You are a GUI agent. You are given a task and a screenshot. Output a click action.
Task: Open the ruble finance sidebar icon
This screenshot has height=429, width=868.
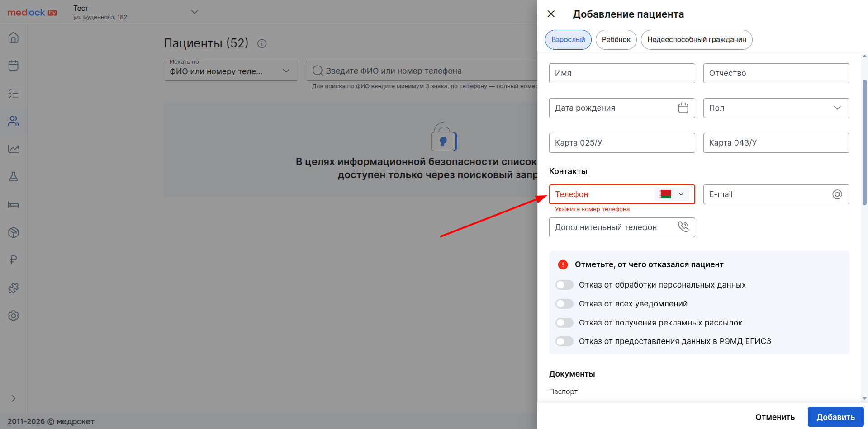click(x=14, y=260)
